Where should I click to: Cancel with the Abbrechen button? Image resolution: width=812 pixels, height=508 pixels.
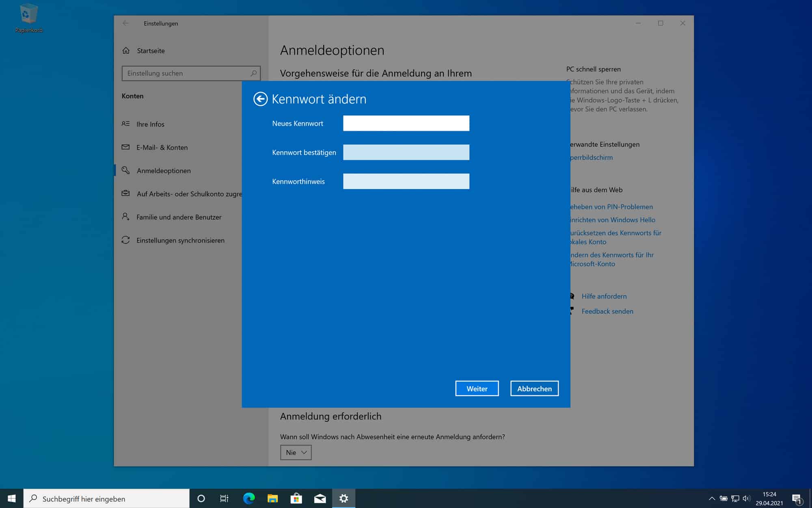click(534, 389)
